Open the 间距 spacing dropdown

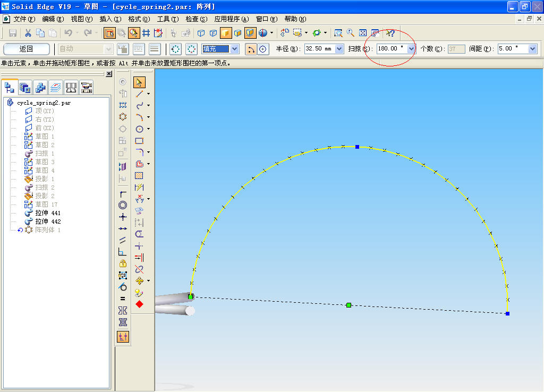tap(532, 49)
